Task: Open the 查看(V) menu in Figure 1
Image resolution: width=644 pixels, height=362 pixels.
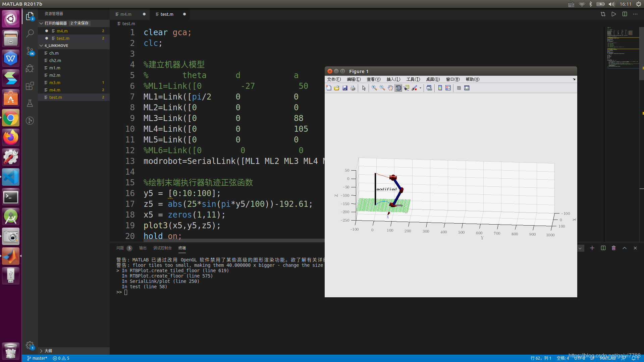Action: coord(374,79)
